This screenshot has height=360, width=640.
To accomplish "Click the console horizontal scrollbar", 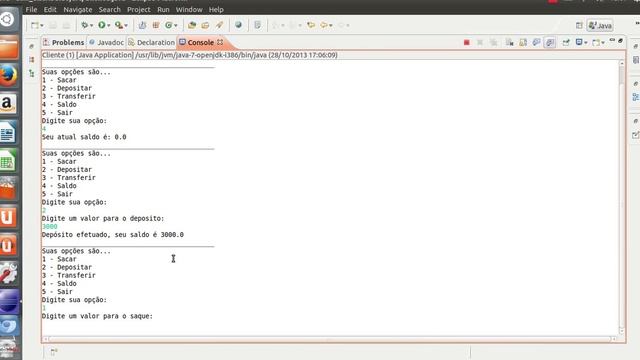I will coord(330,339).
